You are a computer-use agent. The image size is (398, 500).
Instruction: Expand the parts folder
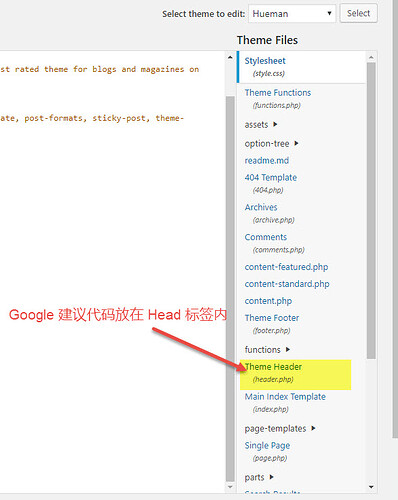259,477
